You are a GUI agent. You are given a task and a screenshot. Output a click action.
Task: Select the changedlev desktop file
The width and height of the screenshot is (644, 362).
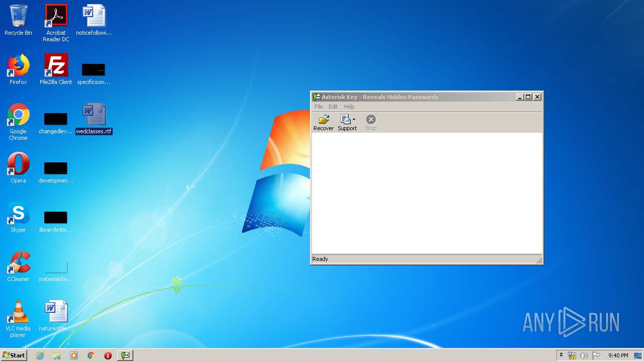pos(56,123)
